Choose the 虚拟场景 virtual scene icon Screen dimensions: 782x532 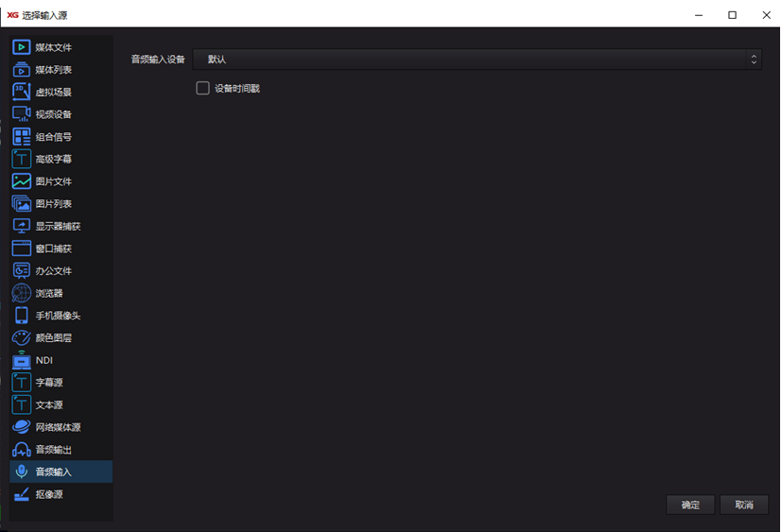(x=21, y=93)
